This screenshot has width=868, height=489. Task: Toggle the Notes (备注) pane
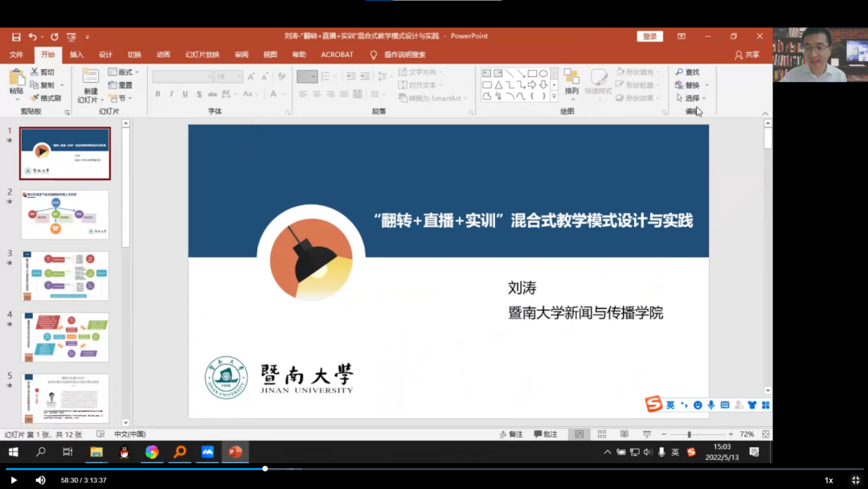point(510,434)
